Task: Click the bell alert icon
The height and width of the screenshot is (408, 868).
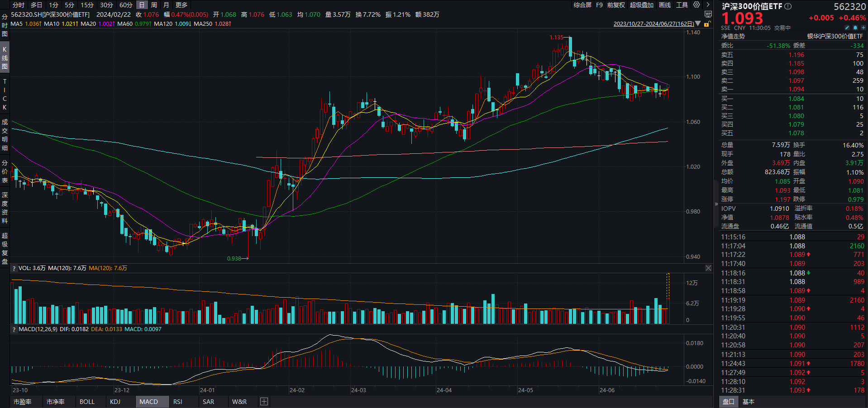Action: click(855, 28)
